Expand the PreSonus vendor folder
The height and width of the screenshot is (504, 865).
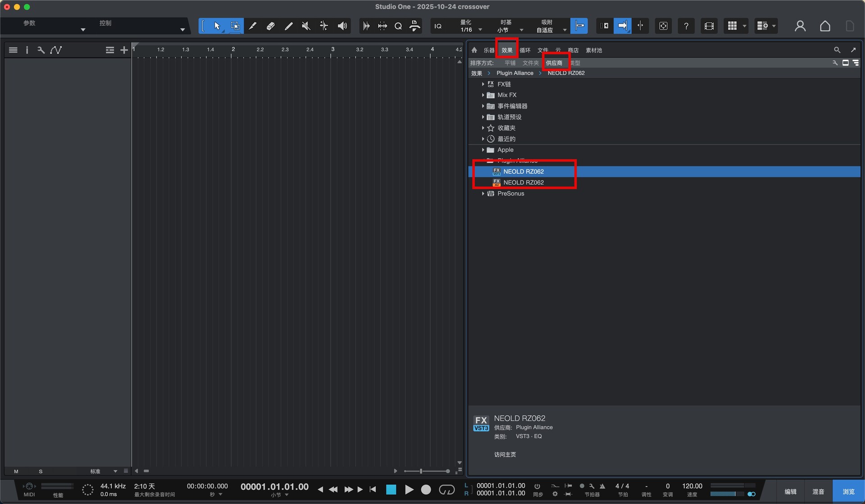click(483, 194)
